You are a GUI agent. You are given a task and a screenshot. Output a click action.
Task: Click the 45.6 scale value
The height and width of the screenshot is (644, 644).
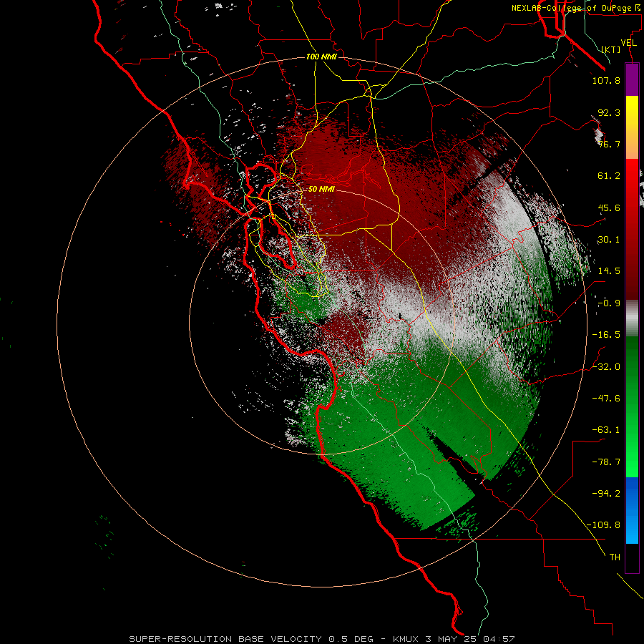(x=609, y=208)
